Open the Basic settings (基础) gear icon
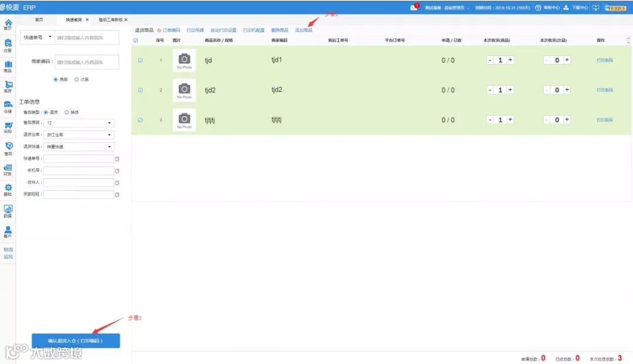 coord(8,190)
